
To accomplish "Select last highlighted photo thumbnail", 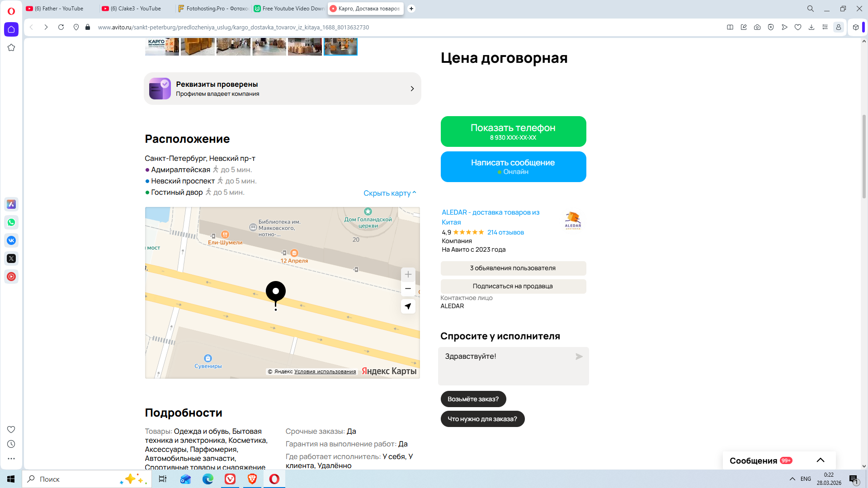I will (x=340, y=47).
